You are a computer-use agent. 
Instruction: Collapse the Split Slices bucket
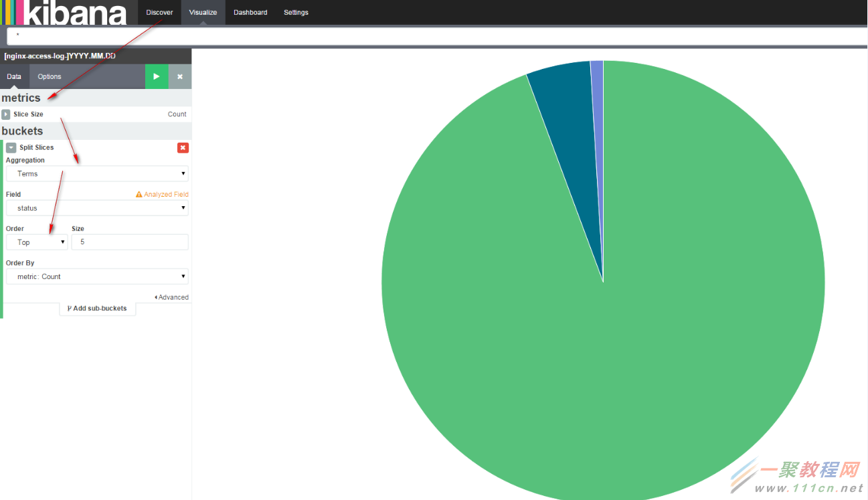tap(11, 147)
